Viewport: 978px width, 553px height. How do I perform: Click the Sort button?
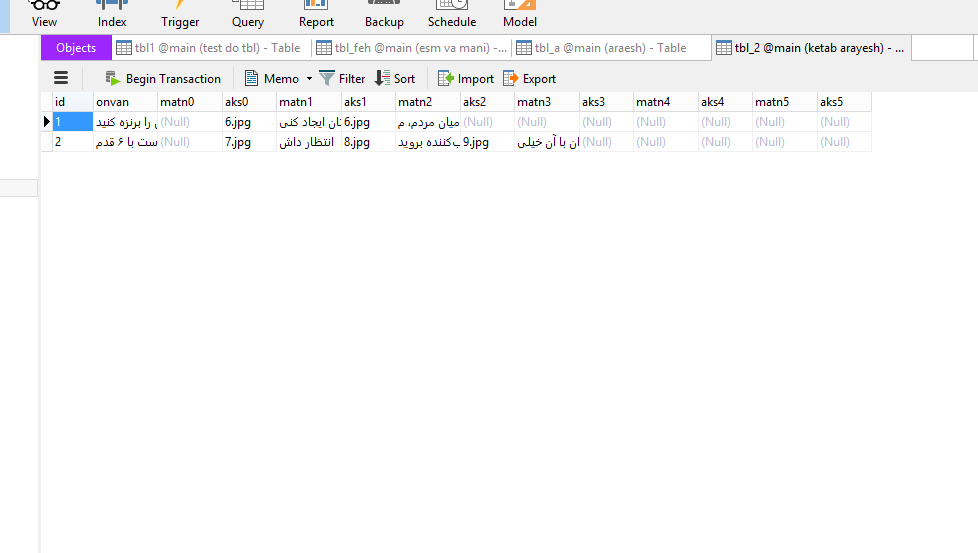point(394,78)
